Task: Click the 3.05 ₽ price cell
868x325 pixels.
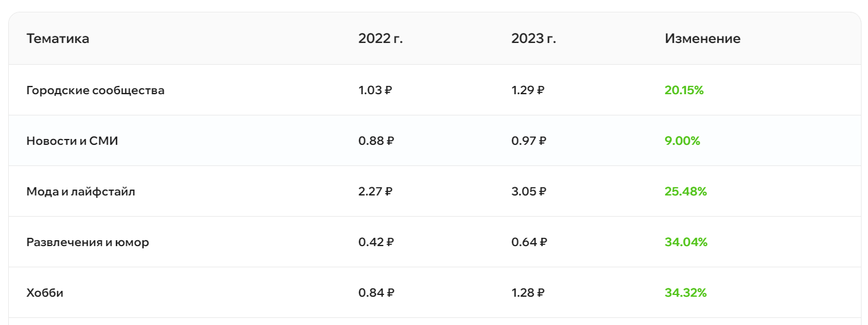Action: tap(528, 192)
